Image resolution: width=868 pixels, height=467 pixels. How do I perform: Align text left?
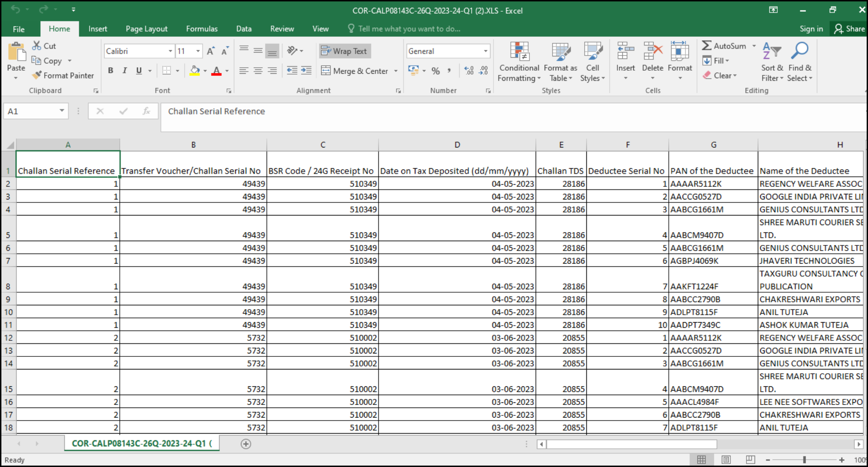click(244, 71)
